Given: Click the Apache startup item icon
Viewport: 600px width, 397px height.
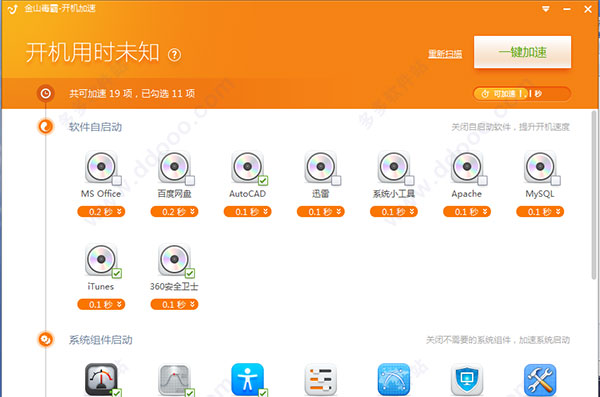Looking at the screenshot, I should pos(466,167).
